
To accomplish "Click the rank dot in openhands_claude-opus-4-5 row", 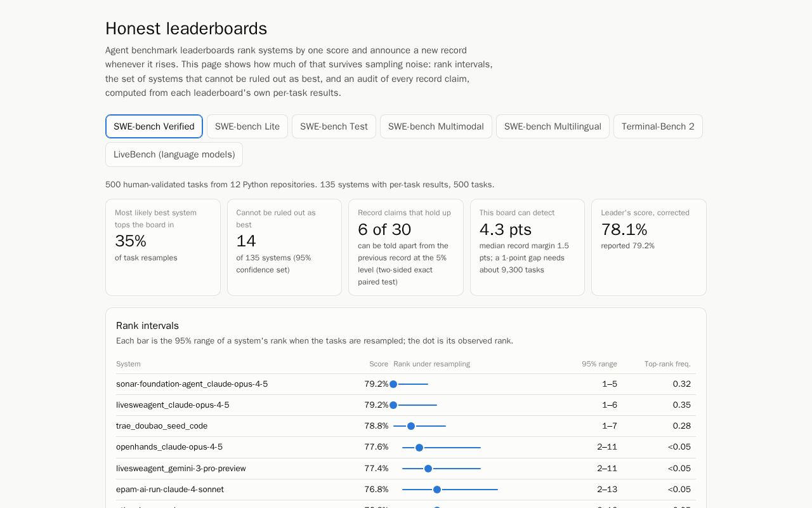I will [419, 448].
